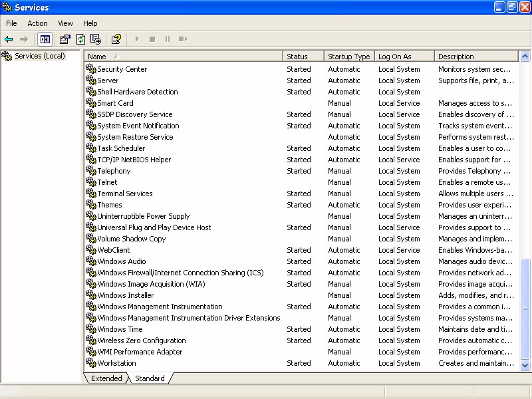The height and width of the screenshot is (399, 532).
Task: Select the Windows Management Instrumentation service
Action: 160,307
